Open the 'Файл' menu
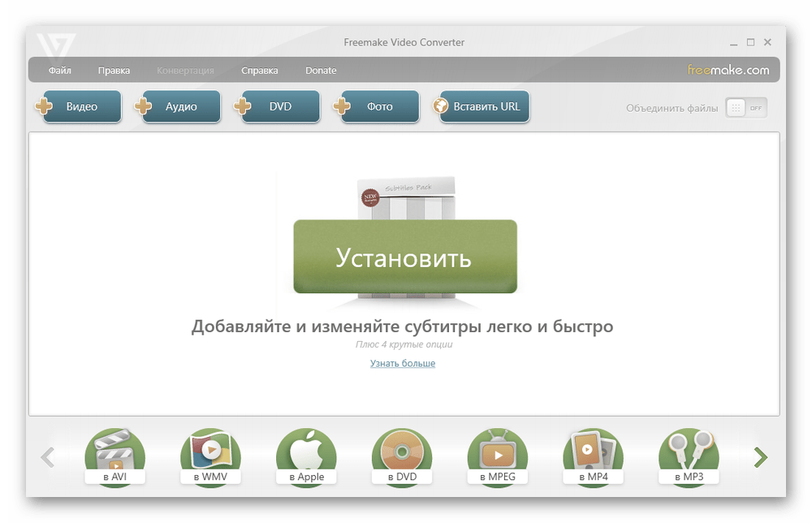812x523 pixels. click(x=59, y=71)
